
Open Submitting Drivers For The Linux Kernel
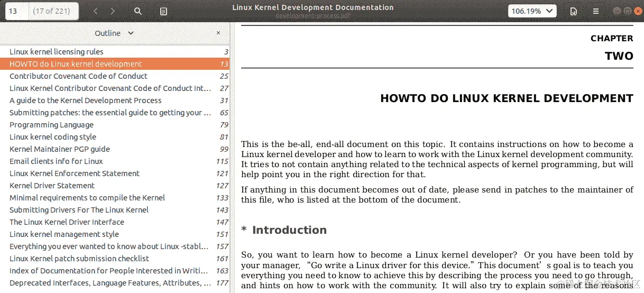(x=115, y=210)
